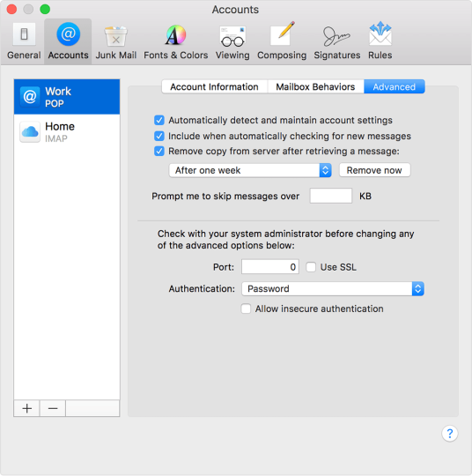472x476 pixels.
Task: Add a new account with plus button
Action: 26,408
